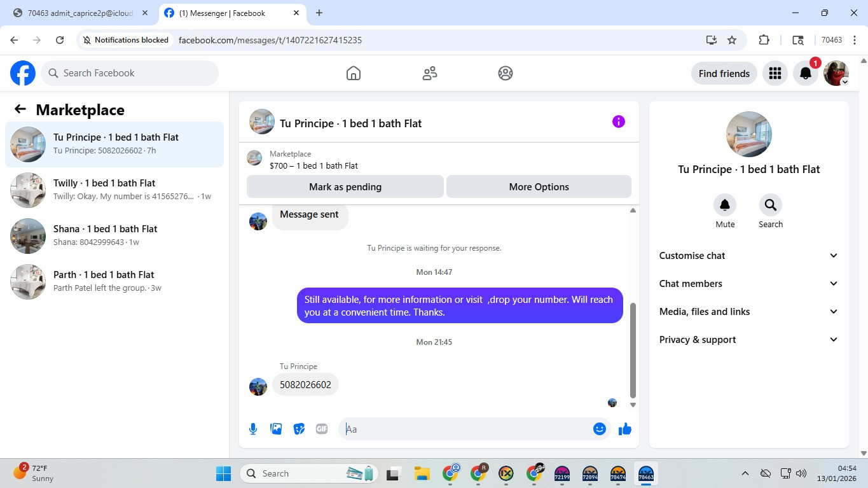Search in conversation with magnifier icon
Viewport: 868px width, 488px height.
point(771,205)
